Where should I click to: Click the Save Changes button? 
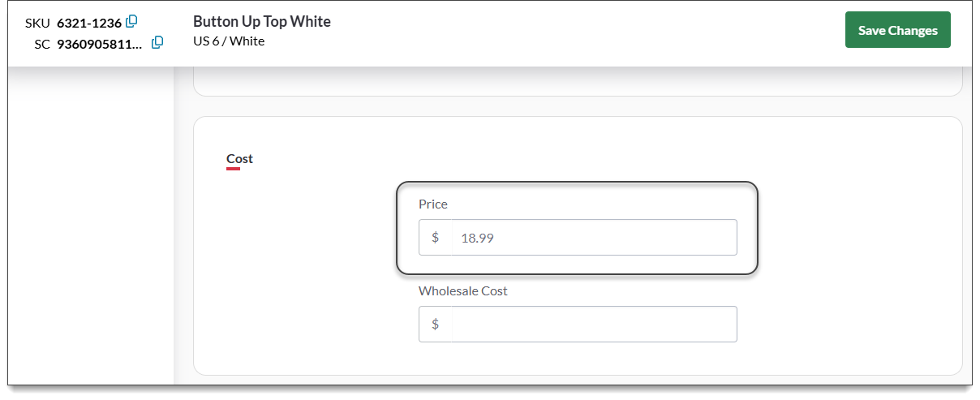(x=897, y=30)
